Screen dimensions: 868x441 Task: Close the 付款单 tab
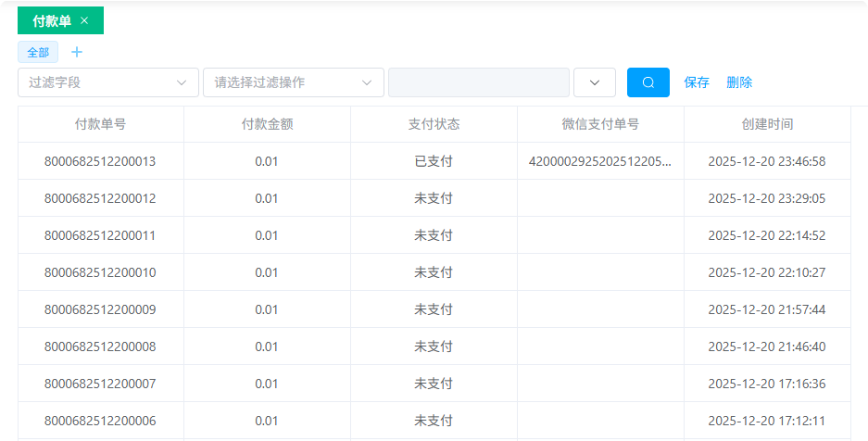84,20
